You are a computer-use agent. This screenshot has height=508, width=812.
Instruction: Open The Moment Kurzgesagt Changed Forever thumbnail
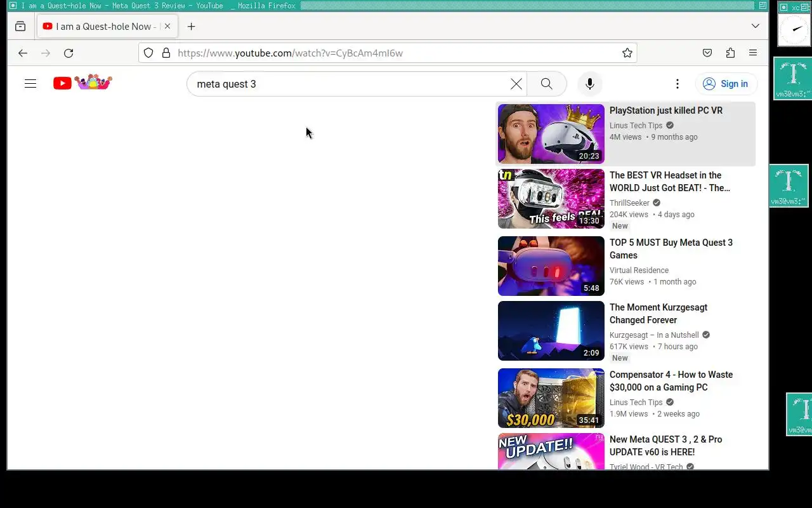click(x=551, y=331)
